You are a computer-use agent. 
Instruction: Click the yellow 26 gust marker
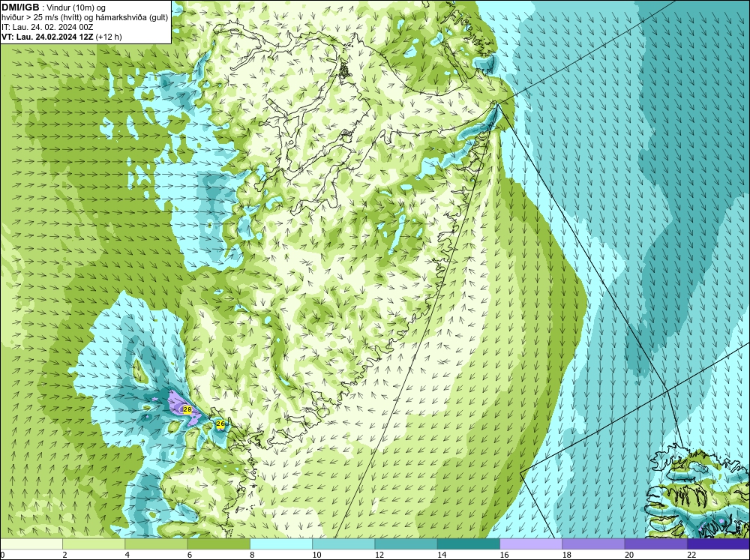pyautogui.click(x=220, y=424)
